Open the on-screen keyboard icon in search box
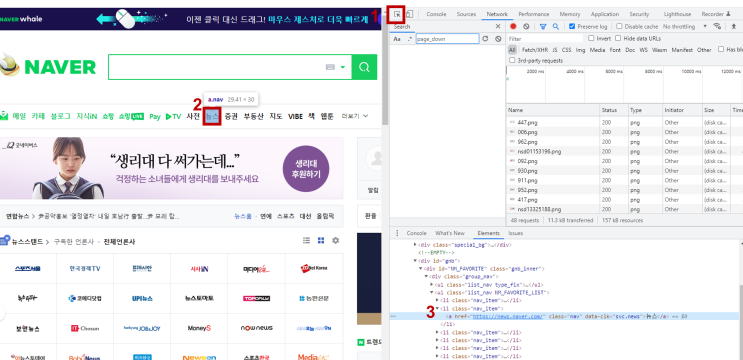 pos(330,67)
